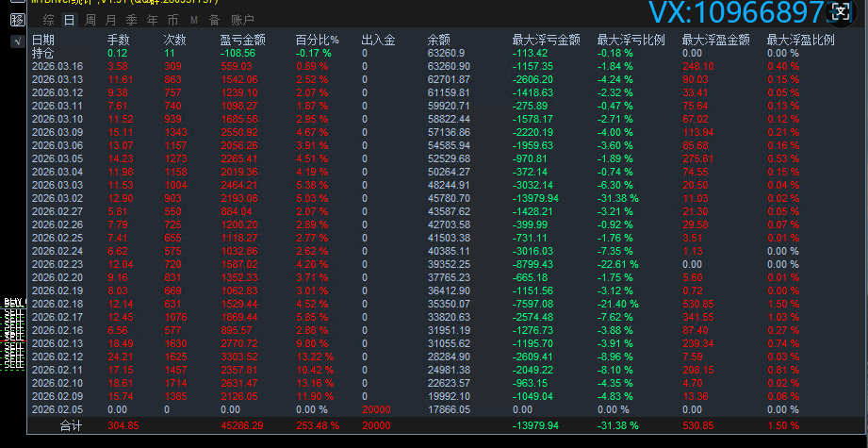Click the 日期 column header
The image size is (868, 448).
tap(43, 40)
